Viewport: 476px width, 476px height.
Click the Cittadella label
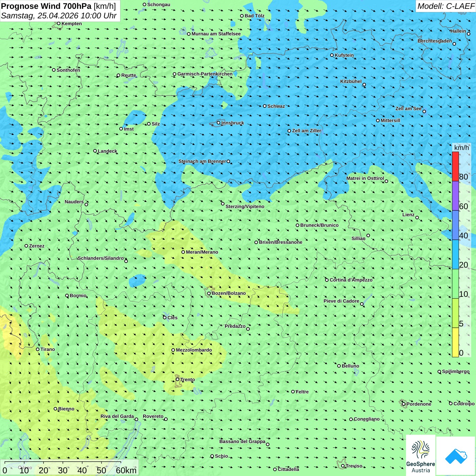288,469
